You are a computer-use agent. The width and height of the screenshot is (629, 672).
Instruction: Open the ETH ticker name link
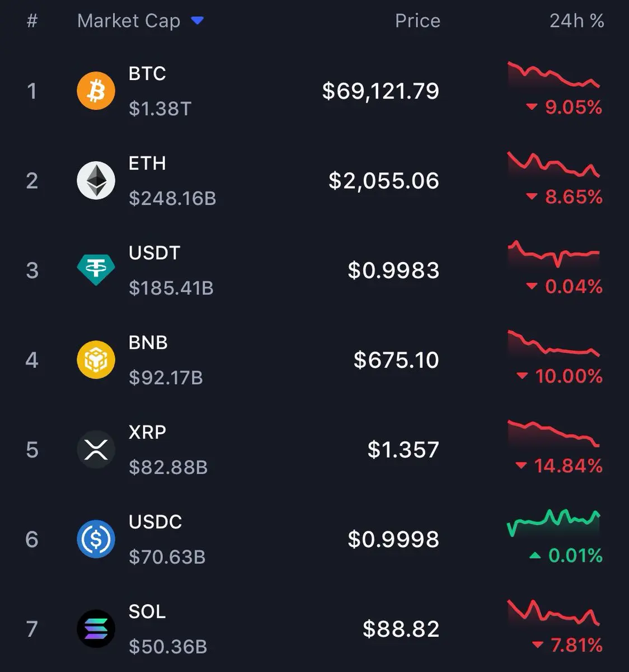click(x=147, y=163)
